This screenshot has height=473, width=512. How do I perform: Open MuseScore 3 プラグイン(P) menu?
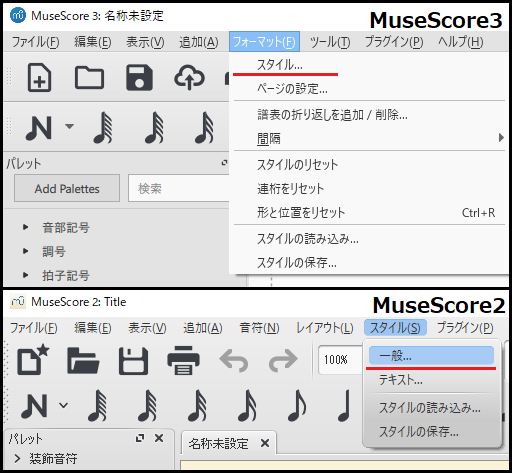coord(394,42)
